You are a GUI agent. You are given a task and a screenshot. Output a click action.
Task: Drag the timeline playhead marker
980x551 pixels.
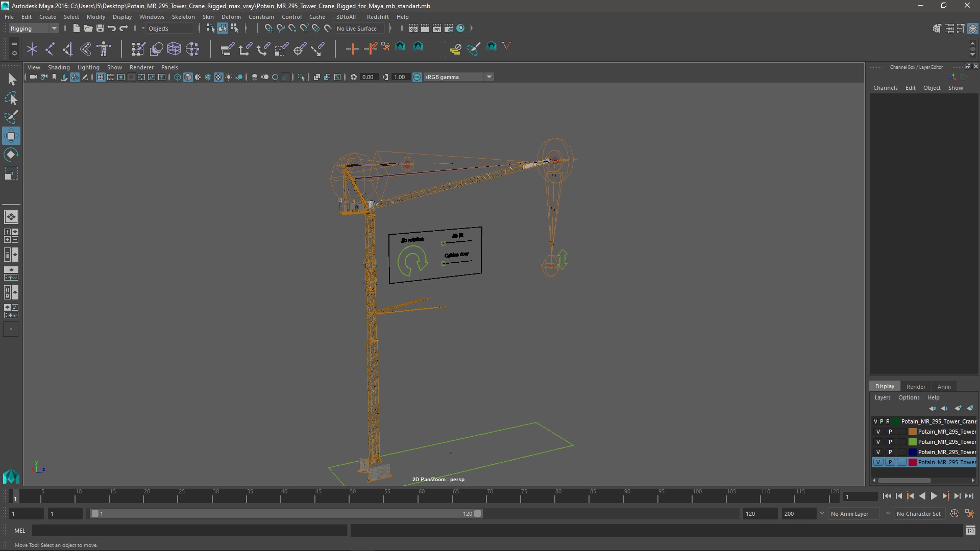pyautogui.click(x=15, y=496)
